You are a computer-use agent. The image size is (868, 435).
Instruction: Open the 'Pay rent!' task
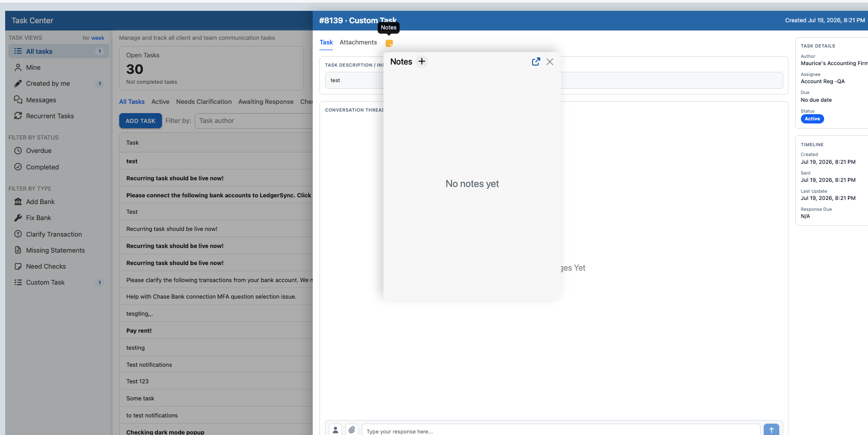(216, 331)
